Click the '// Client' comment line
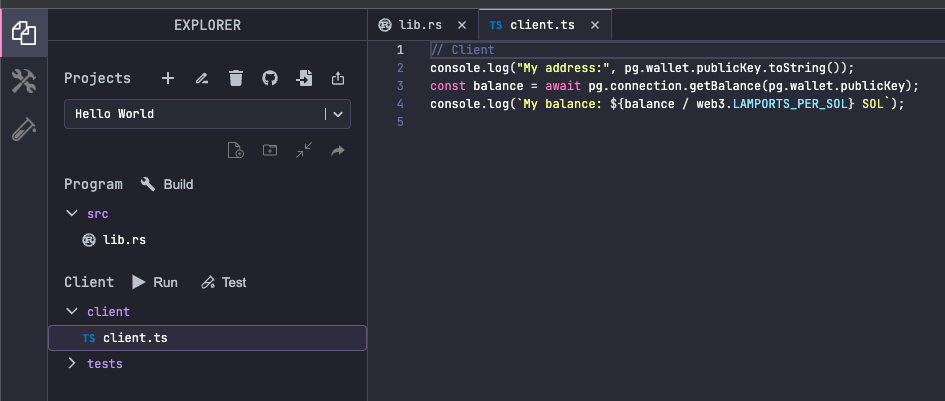Image resolution: width=945 pixels, height=401 pixels. point(462,50)
